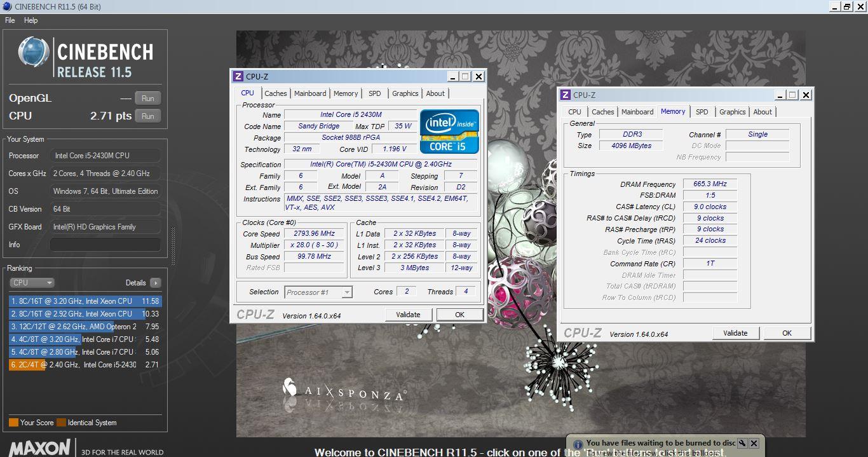This screenshot has width=868, height=457.
Task: Select ranking row 4C/8T @ 2.80 GHz Core i7
Action: pyautogui.click(x=85, y=352)
